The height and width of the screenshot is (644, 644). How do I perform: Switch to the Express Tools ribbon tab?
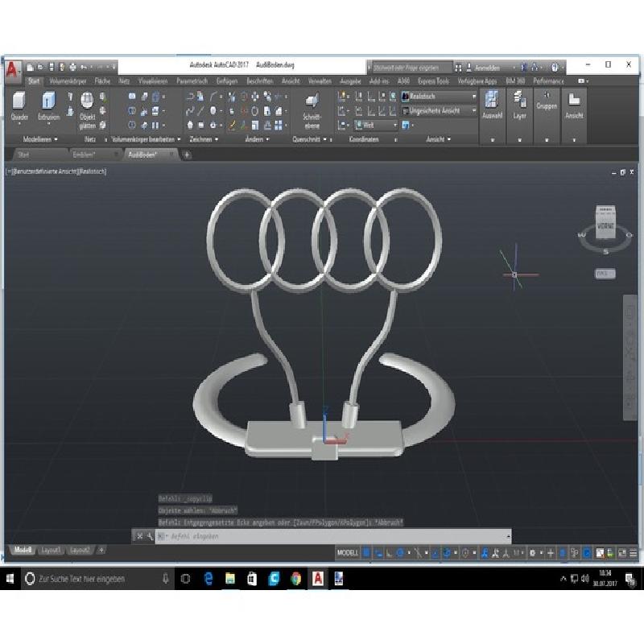coord(434,81)
